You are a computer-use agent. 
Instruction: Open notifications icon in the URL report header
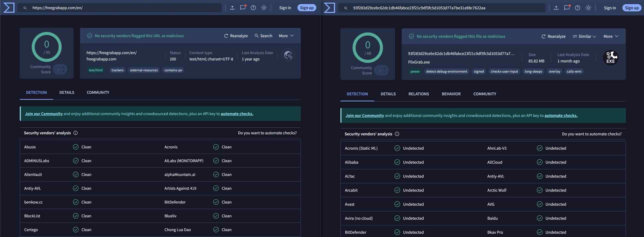click(243, 8)
